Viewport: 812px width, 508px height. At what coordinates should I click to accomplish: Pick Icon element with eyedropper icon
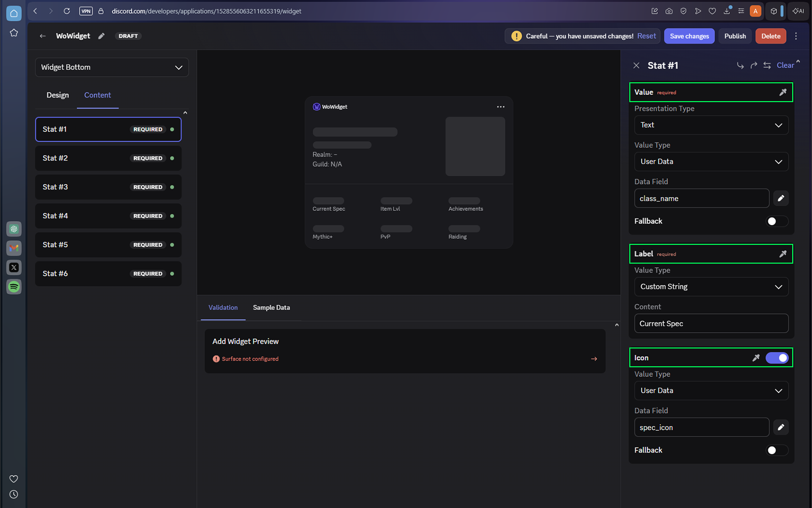coord(756,358)
